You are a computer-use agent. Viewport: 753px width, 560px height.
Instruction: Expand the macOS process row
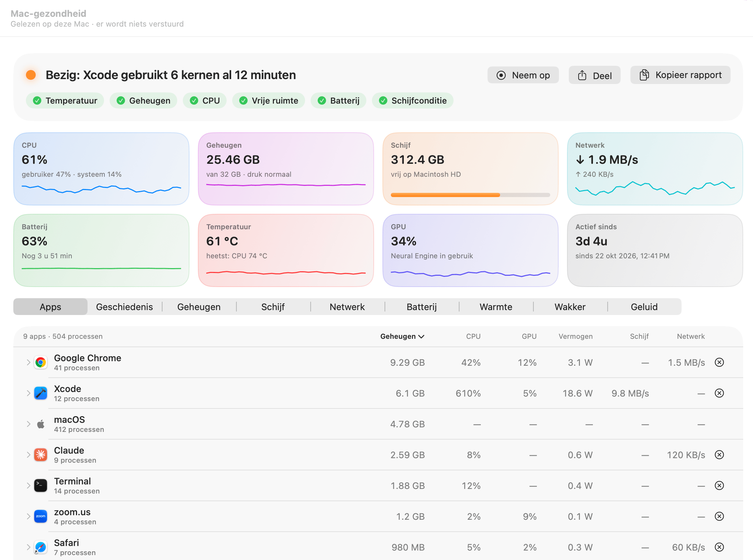[x=28, y=424]
